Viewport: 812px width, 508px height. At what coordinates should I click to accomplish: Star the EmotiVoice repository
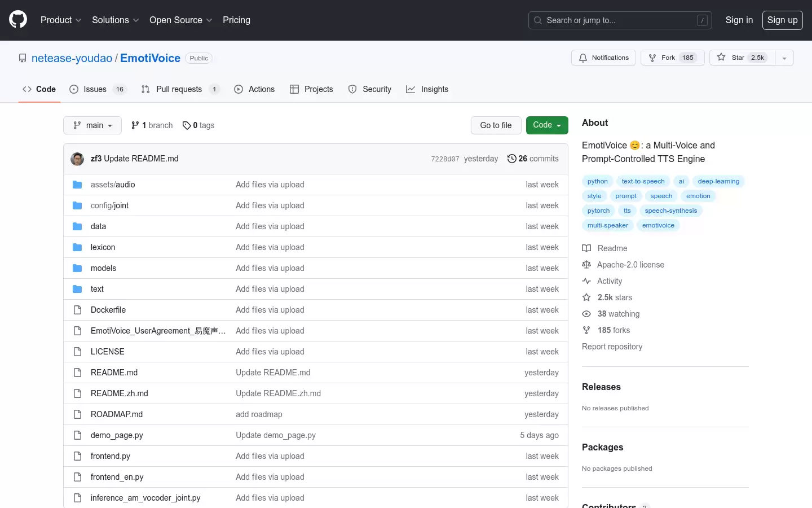point(742,58)
